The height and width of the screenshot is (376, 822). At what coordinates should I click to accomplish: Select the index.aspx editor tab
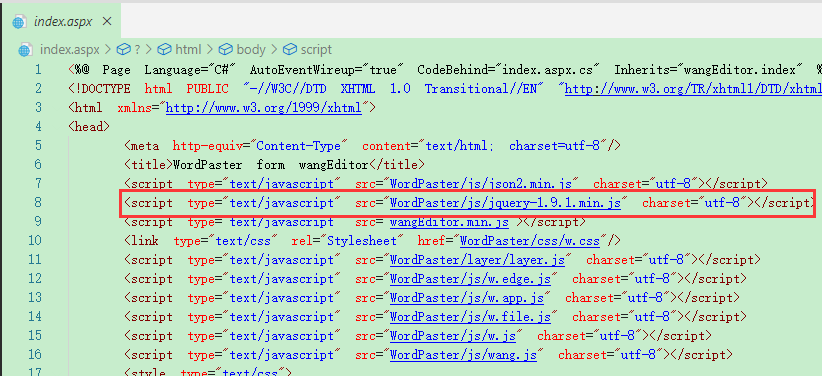tap(62, 22)
